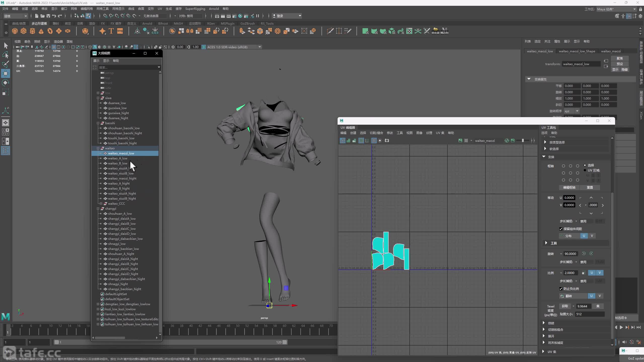The width and height of the screenshot is (644, 362).
Task: Click the RGB channel icon in UV editor
Action: click(x=507, y=141)
